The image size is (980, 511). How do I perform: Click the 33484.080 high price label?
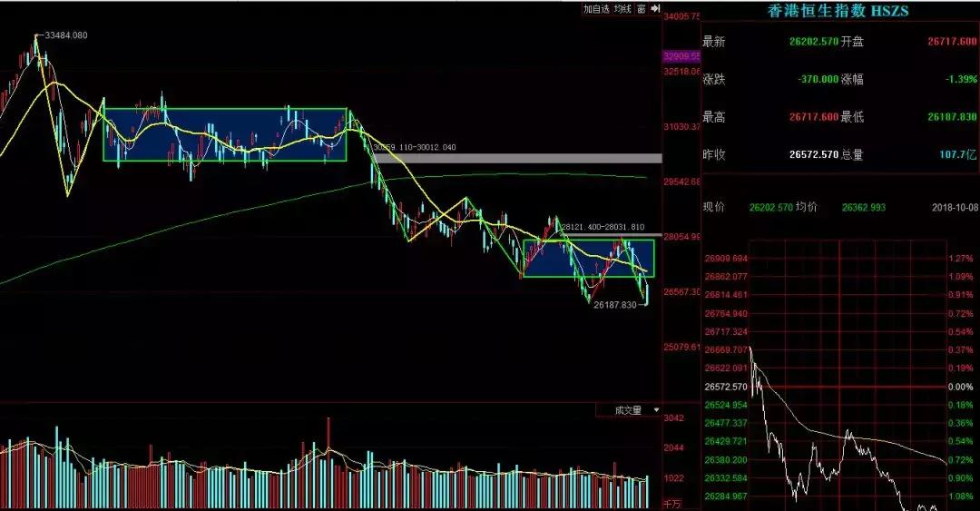(66, 35)
